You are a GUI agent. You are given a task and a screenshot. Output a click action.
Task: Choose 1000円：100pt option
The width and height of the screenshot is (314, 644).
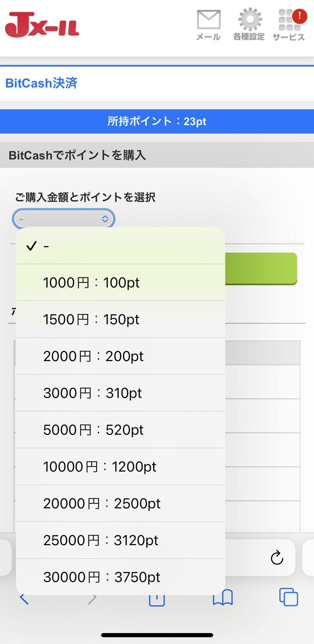[121, 282]
